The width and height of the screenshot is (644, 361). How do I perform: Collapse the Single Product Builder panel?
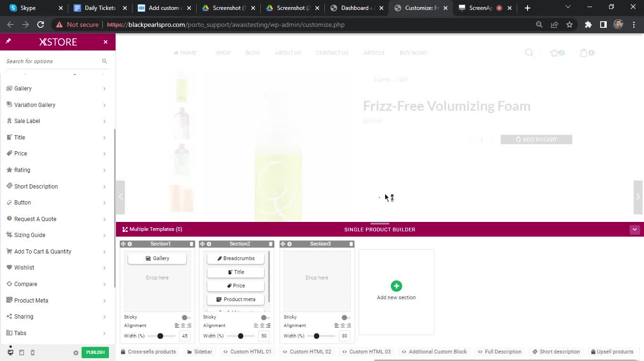pos(635,230)
